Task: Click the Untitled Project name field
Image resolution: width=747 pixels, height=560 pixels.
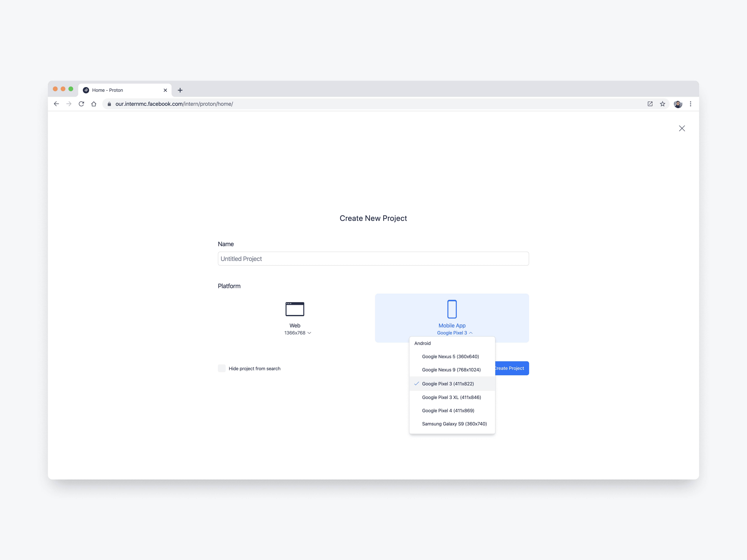Action: [373, 259]
